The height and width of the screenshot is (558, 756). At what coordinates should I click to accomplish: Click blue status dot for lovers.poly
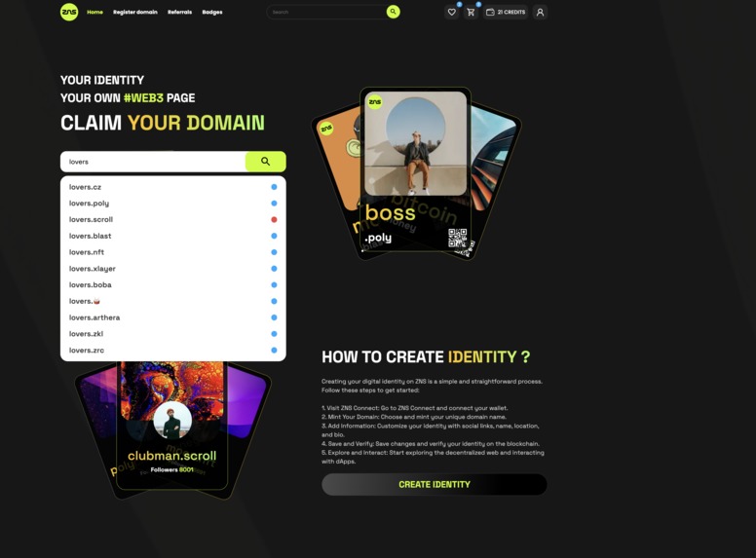pos(274,204)
